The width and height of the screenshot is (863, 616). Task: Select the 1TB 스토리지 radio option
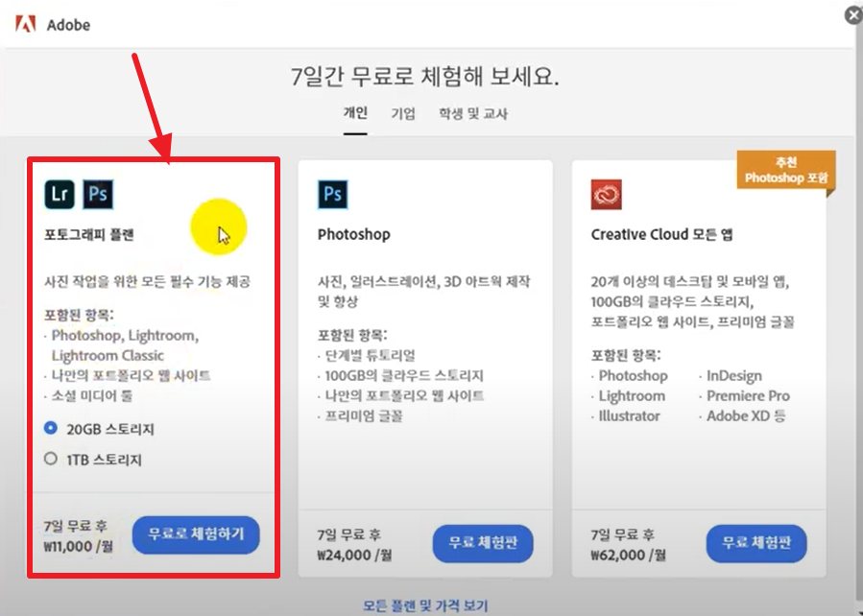click(x=51, y=459)
